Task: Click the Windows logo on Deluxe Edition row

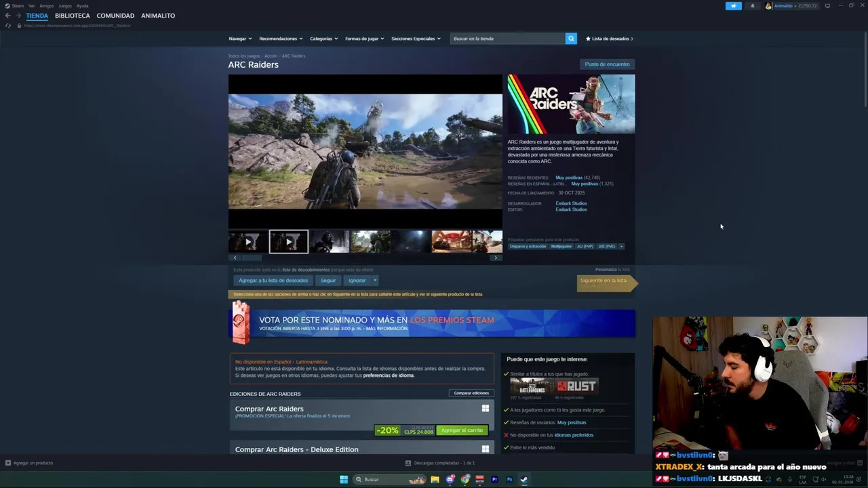Action: 485,449
